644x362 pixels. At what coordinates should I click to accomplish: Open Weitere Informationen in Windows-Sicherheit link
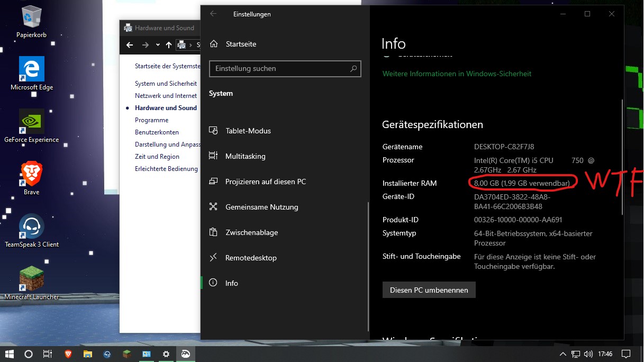(x=457, y=74)
